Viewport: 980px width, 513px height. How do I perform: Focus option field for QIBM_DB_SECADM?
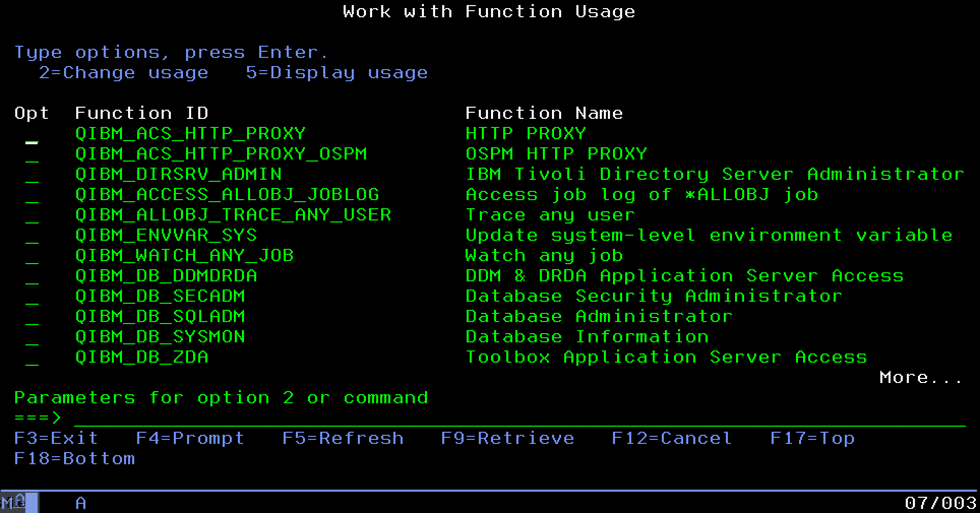point(32,297)
